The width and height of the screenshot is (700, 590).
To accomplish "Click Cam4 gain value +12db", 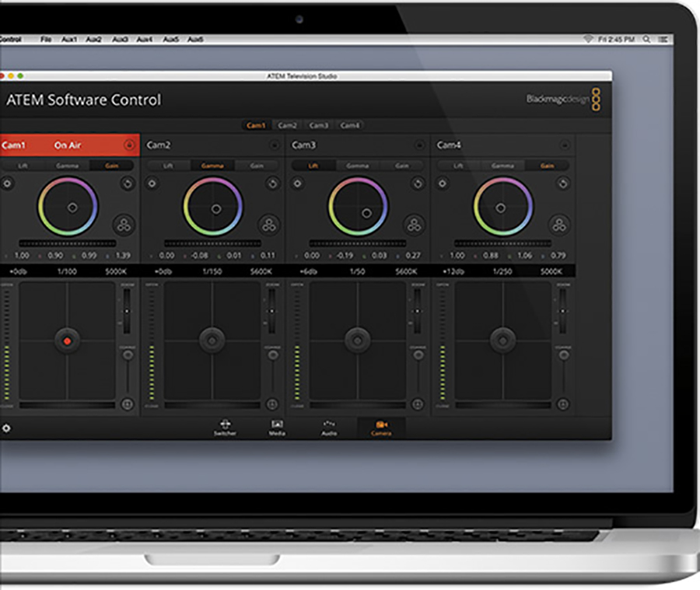I will (x=453, y=271).
